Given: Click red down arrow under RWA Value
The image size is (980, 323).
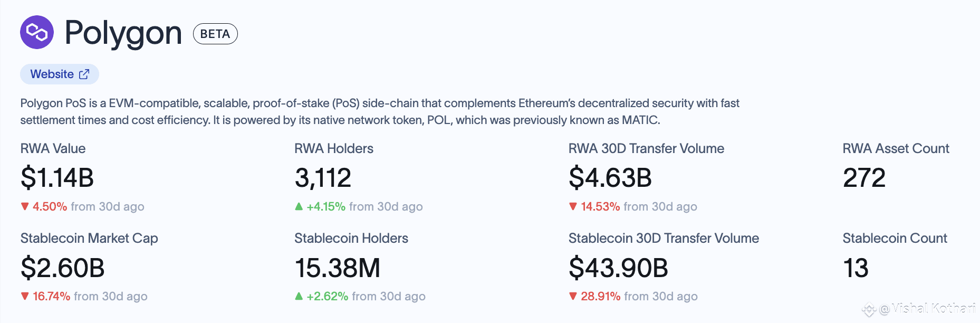Looking at the screenshot, I should coord(25,206).
